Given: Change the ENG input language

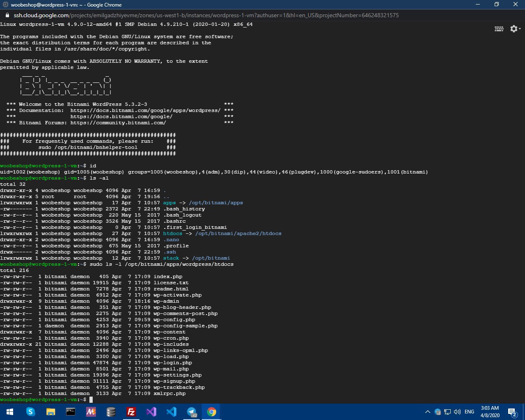Looking at the screenshot, I should click(470, 412).
